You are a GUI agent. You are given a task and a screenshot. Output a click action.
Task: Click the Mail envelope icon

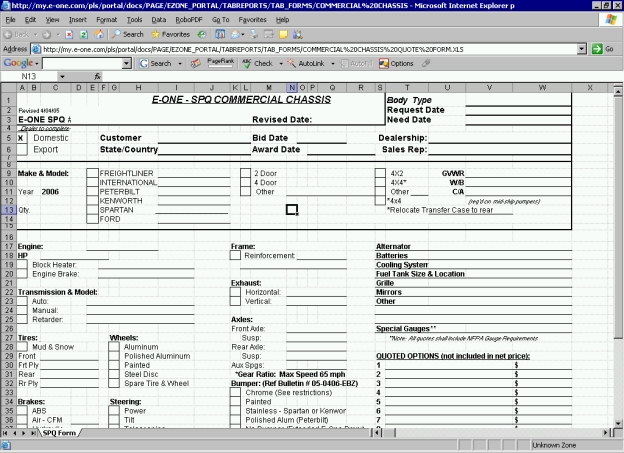point(235,35)
